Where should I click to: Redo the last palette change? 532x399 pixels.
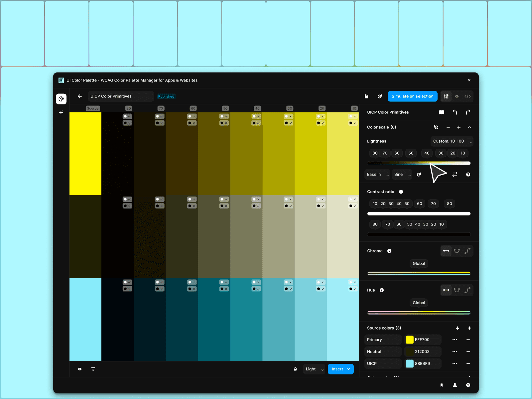(x=468, y=112)
